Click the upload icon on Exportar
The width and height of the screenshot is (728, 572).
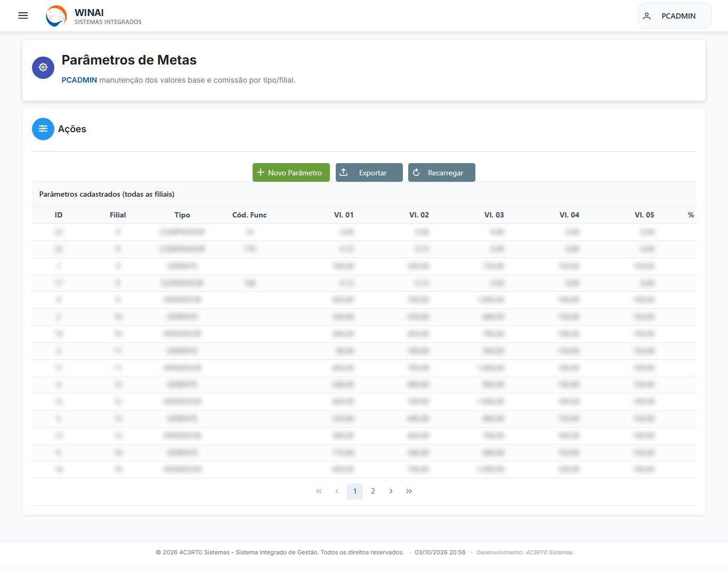tap(344, 172)
